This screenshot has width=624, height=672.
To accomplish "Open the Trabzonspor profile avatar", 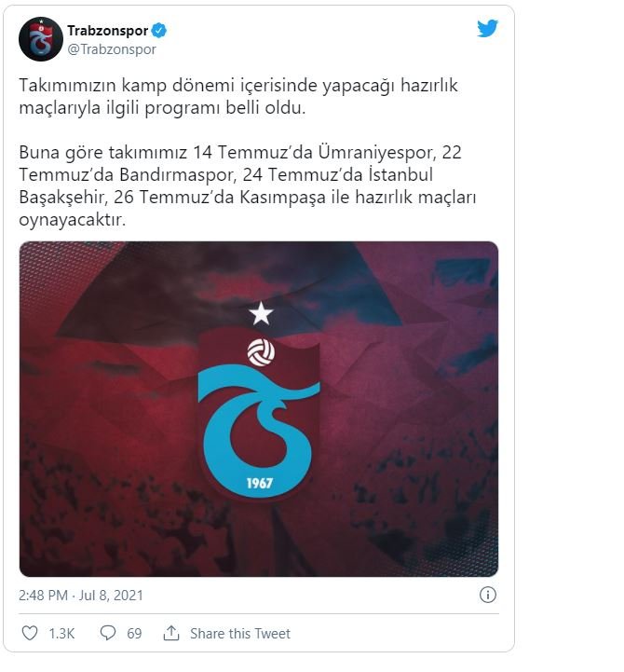I will pyautogui.click(x=41, y=39).
